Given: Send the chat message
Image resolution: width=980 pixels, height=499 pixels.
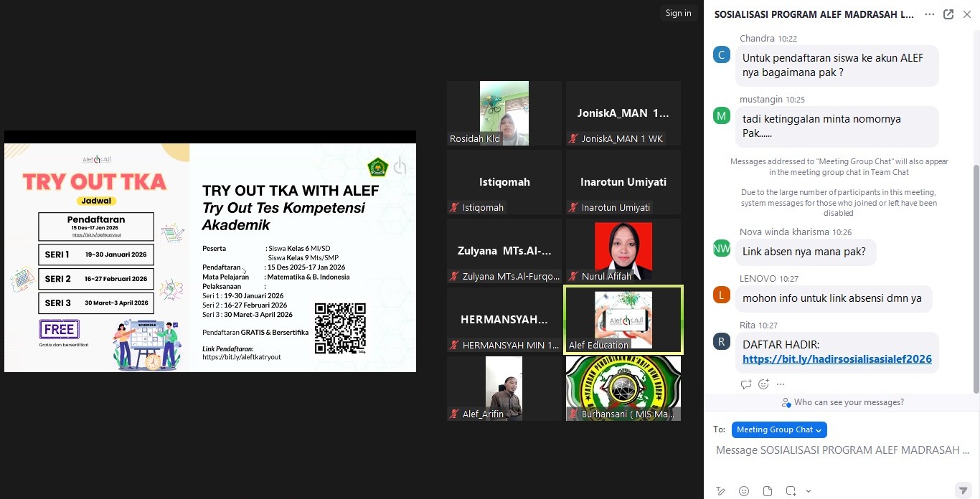Looking at the screenshot, I should click(963, 490).
